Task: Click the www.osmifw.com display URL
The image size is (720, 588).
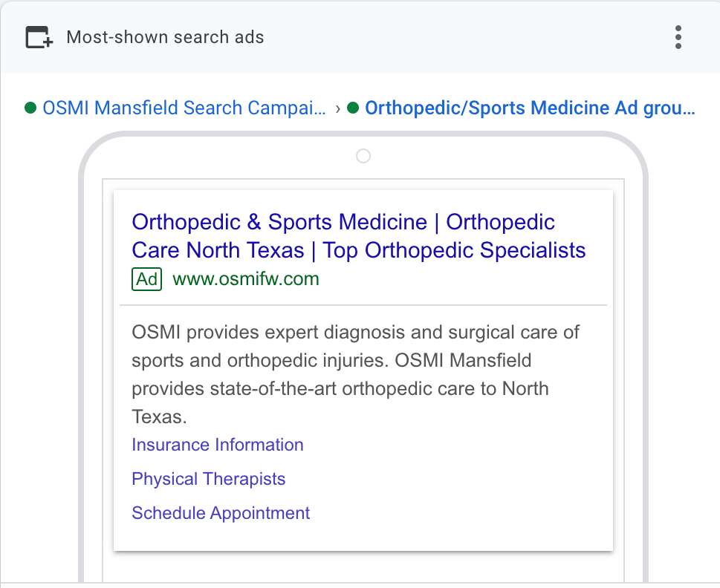Action: [x=246, y=279]
